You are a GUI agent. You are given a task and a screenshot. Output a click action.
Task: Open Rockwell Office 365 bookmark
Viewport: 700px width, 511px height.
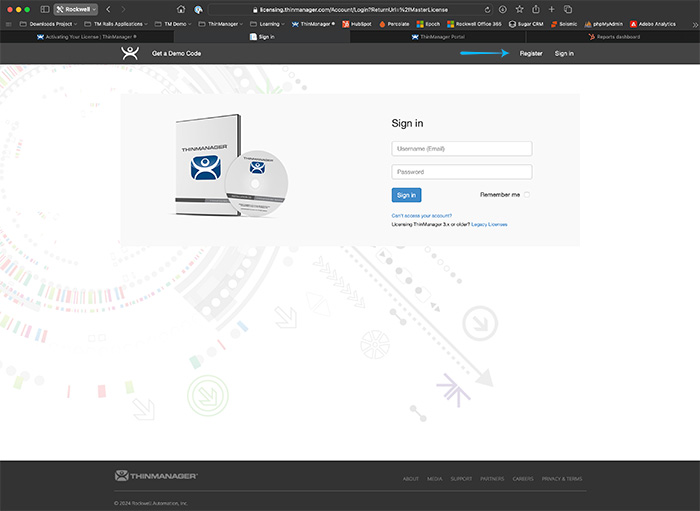coord(474,24)
